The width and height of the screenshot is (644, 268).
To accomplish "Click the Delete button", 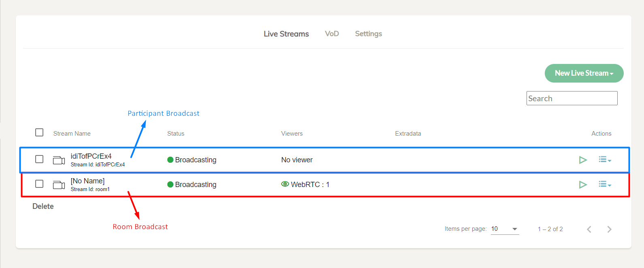I will [x=43, y=206].
